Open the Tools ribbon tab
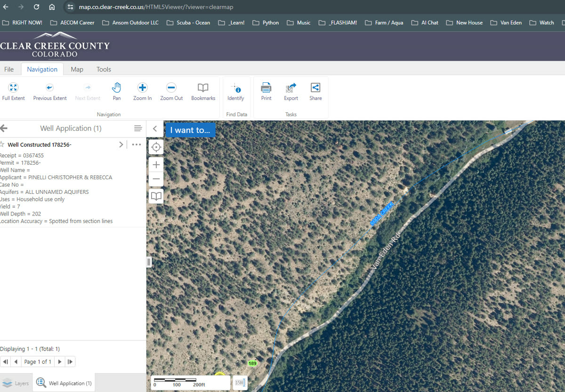Image resolution: width=565 pixels, height=392 pixels. click(x=104, y=69)
